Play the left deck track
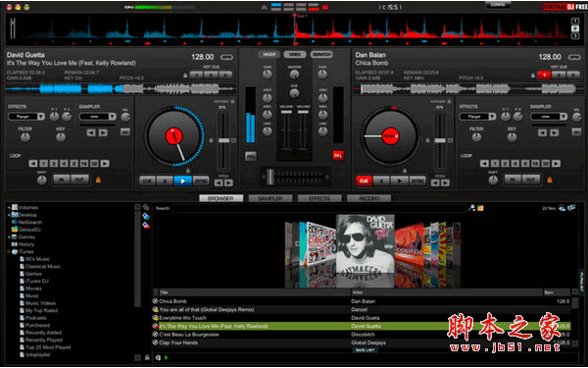The width and height of the screenshot is (588, 368). coord(182,181)
